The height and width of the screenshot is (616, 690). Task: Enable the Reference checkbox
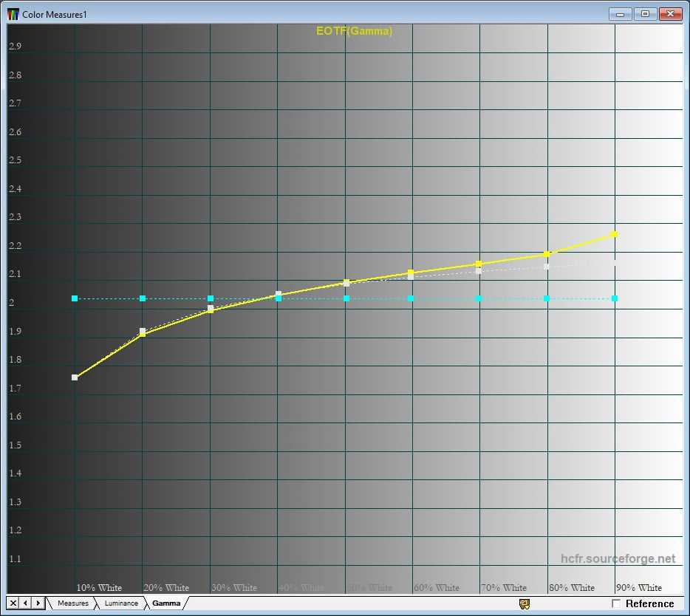[616, 604]
